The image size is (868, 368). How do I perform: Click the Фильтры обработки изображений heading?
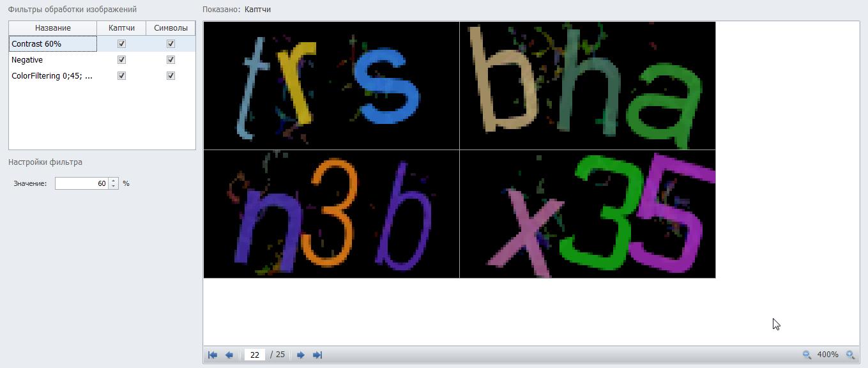(72, 10)
